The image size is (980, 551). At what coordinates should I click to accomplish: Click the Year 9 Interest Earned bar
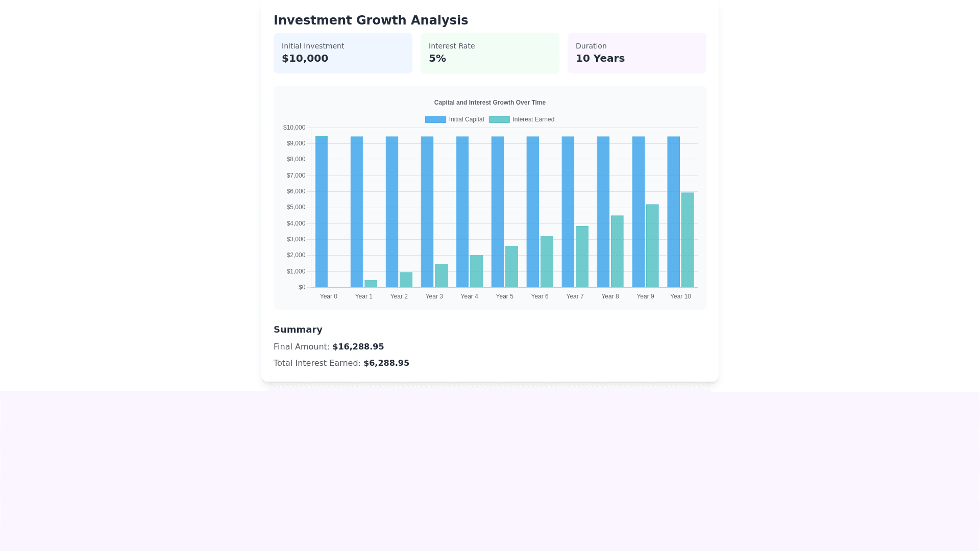652,246
